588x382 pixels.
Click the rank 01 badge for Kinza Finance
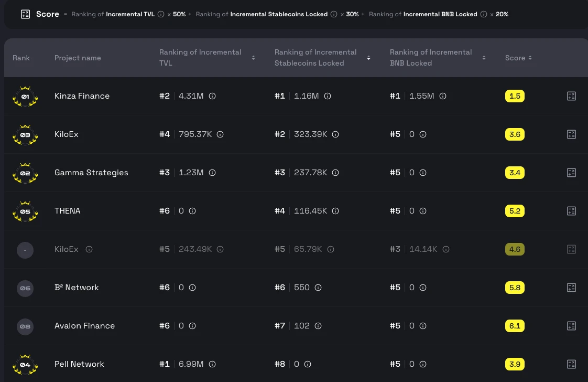25,96
